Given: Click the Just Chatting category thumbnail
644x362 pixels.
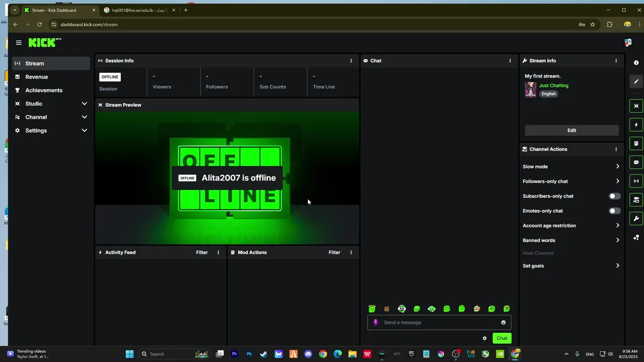Looking at the screenshot, I should tap(530, 89).
